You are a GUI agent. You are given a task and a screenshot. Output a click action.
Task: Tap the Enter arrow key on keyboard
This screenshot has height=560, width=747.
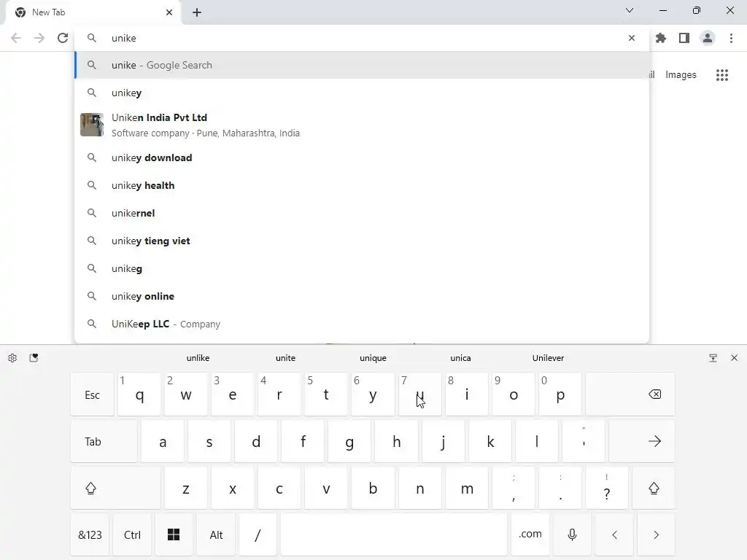pyautogui.click(x=642, y=441)
